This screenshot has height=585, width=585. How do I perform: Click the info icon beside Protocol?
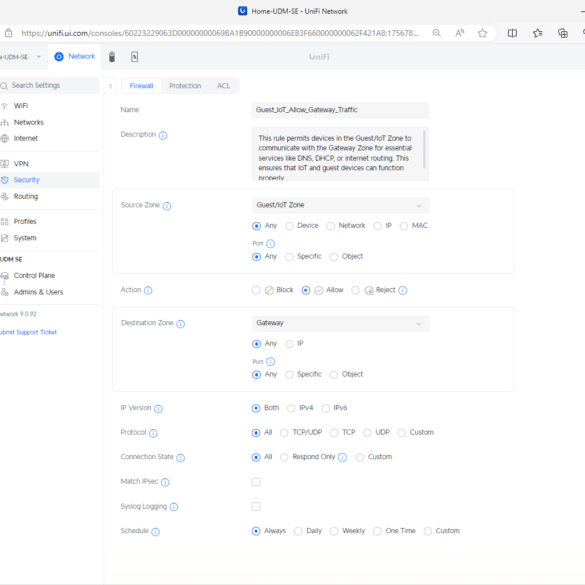click(x=153, y=433)
